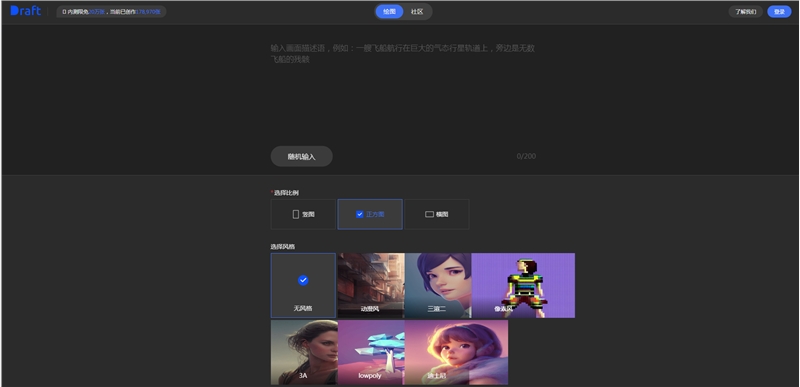Open the 社区 community tab
Image resolution: width=800 pixels, height=387 pixels.
[x=417, y=12]
